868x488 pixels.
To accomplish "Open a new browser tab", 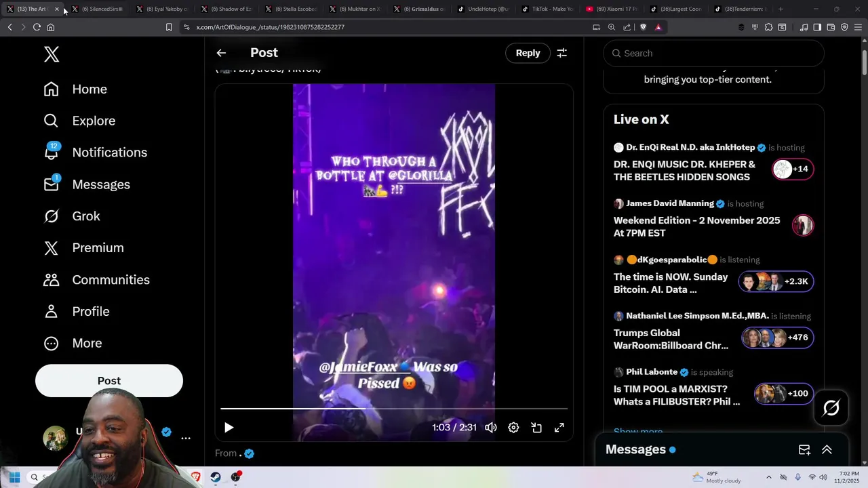I will tap(781, 9).
